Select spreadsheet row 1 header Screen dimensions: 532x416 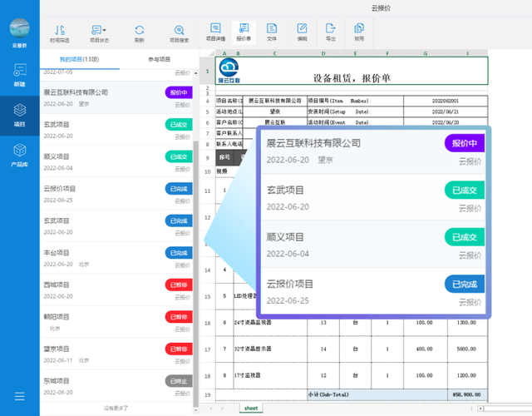[x=207, y=71]
